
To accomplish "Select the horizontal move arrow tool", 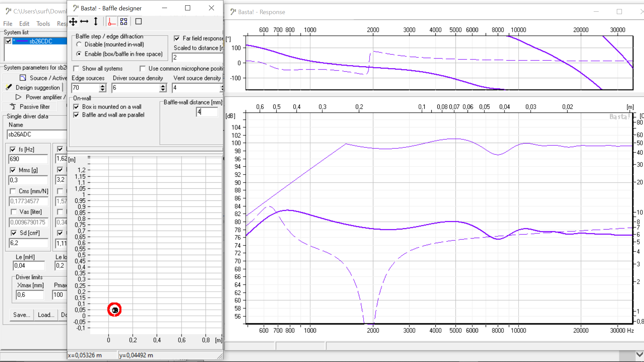I will click(x=84, y=22).
